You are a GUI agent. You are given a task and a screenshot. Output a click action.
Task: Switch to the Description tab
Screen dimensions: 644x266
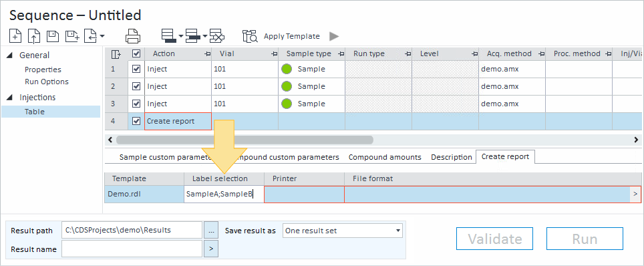click(452, 157)
